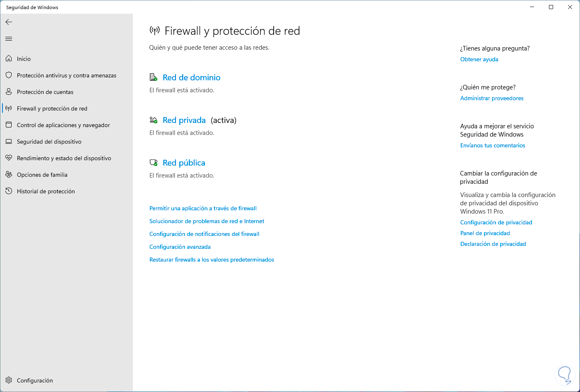Screen dimensions: 580x392
Task: Expand the hamburger navigation menu
Action: [9, 39]
